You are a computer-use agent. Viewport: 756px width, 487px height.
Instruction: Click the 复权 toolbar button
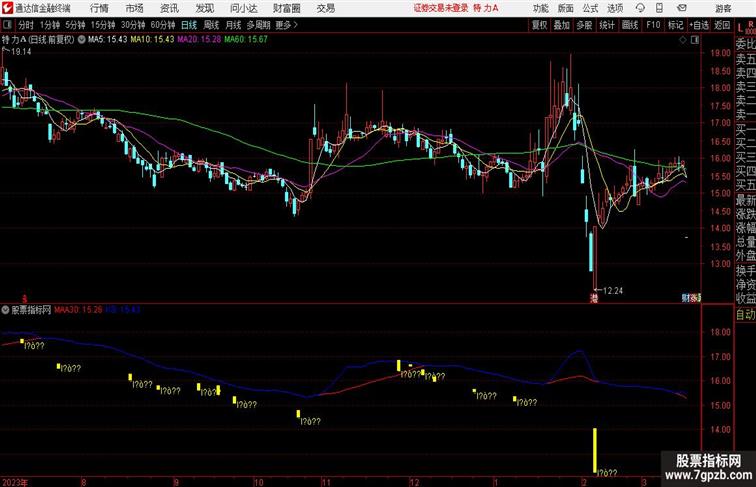click(x=539, y=25)
